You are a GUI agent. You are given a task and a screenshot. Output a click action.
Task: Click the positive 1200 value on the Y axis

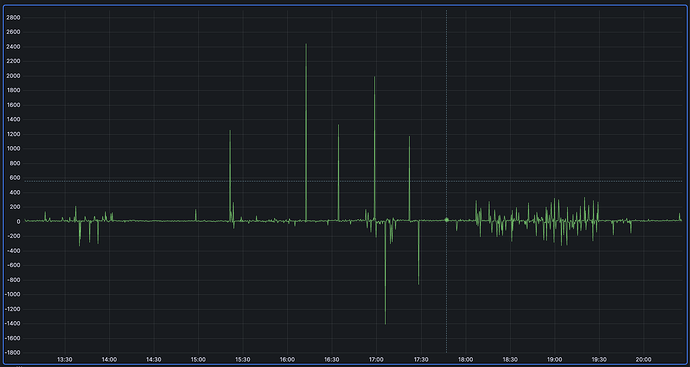click(x=13, y=134)
